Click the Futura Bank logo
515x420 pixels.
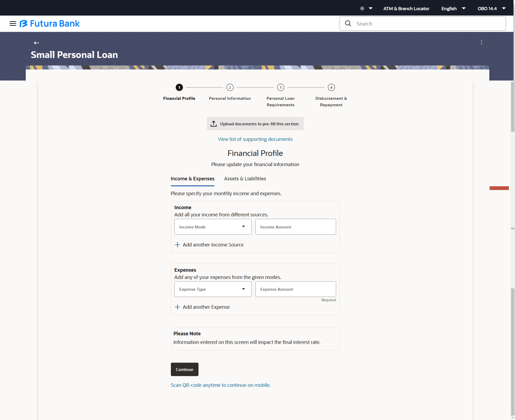pyautogui.click(x=50, y=24)
